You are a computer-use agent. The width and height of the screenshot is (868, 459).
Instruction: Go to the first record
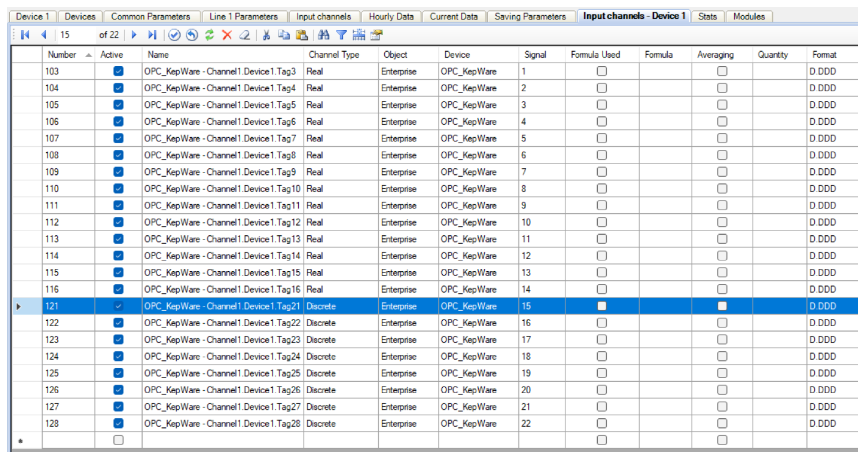click(x=25, y=35)
